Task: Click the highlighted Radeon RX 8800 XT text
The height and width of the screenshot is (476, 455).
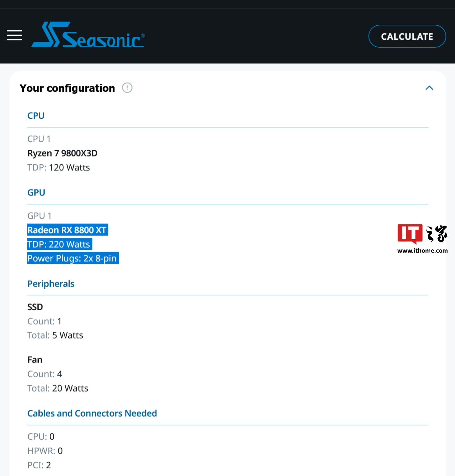Action: (67, 230)
